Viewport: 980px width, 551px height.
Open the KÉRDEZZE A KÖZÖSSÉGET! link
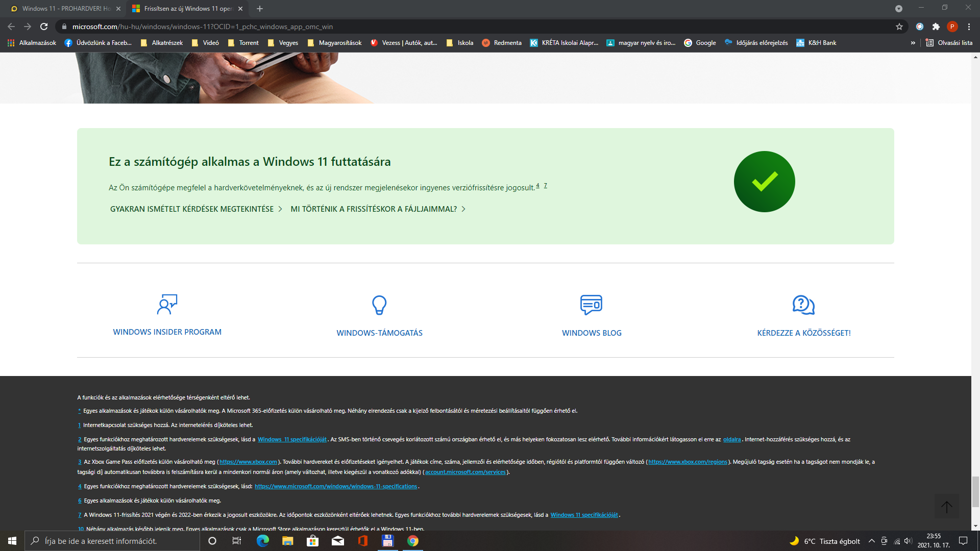coord(804,333)
